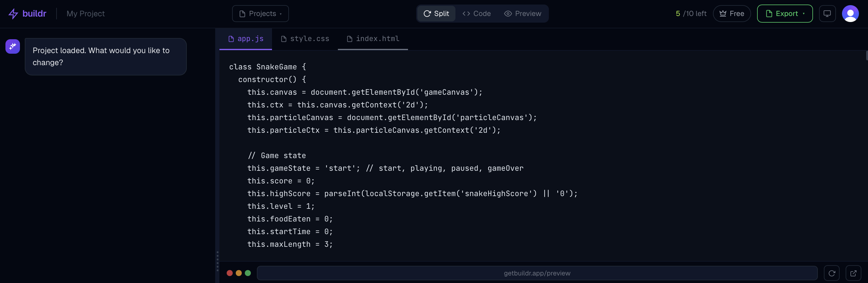Enable Code-only view
The height and width of the screenshot is (283, 868).
tap(476, 14)
